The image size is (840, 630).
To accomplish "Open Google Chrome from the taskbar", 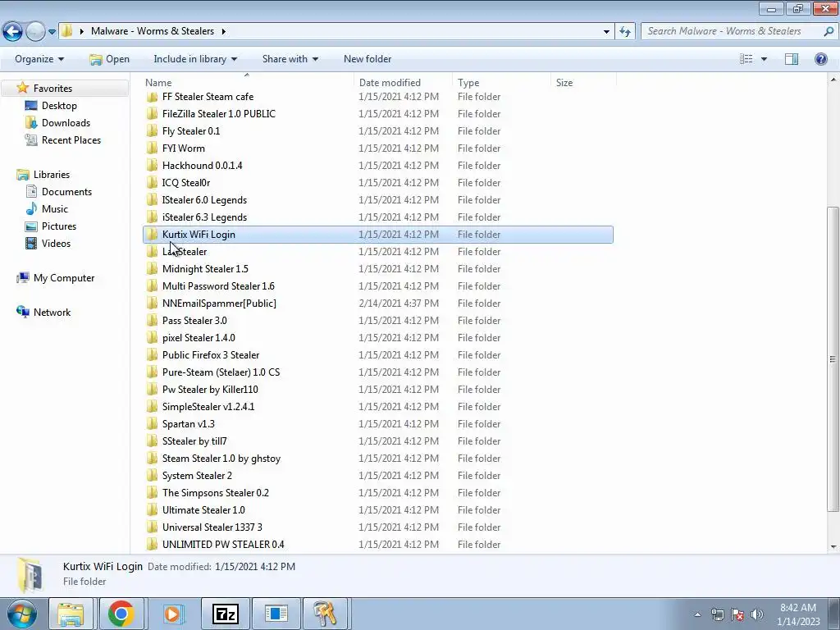I will point(121,614).
